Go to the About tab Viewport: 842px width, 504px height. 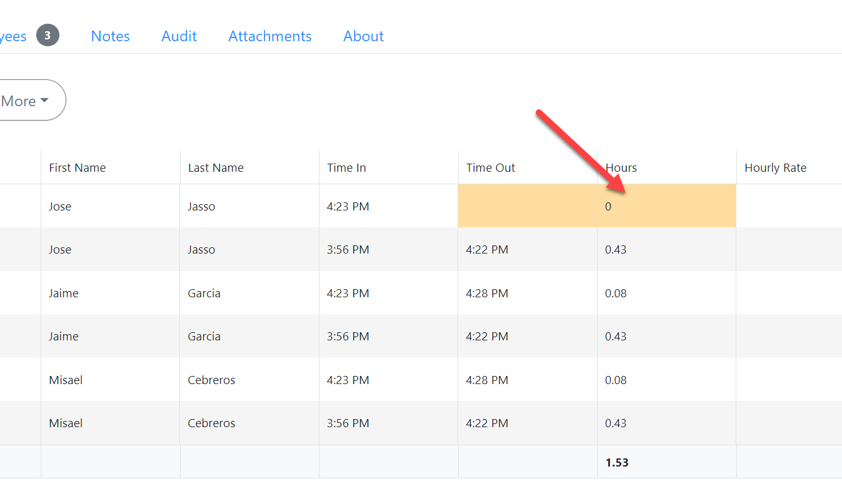click(363, 36)
